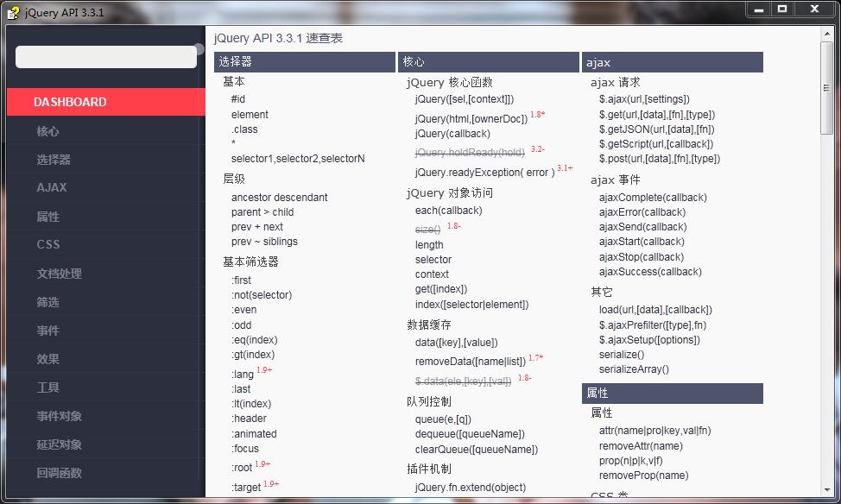The height and width of the screenshot is (504, 841).
Task: Click jQuery([sel,[context]]) link
Action: point(465,99)
